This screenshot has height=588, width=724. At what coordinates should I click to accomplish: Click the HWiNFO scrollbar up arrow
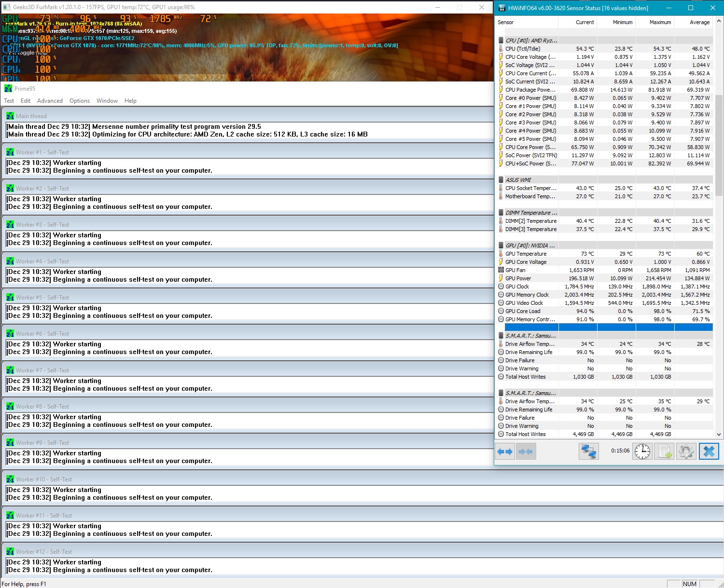click(719, 21)
